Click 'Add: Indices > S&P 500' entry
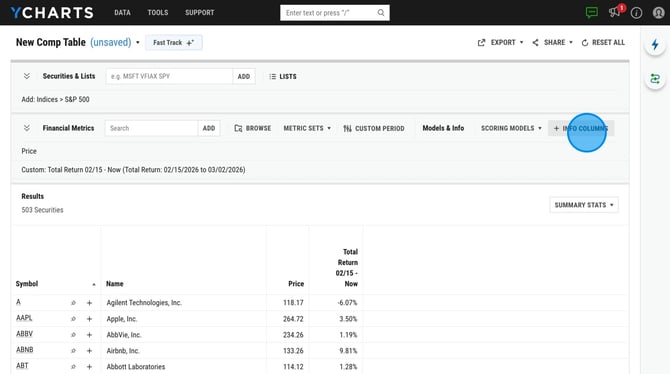The width and height of the screenshot is (670, 374). click(x=56, y=99)
